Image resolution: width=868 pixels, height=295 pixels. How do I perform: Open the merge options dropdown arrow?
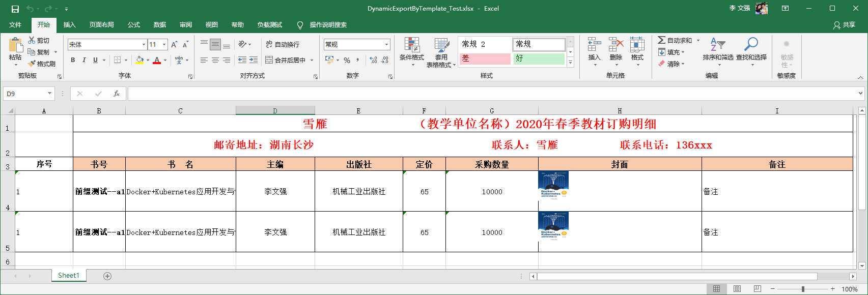click(312, 60)
